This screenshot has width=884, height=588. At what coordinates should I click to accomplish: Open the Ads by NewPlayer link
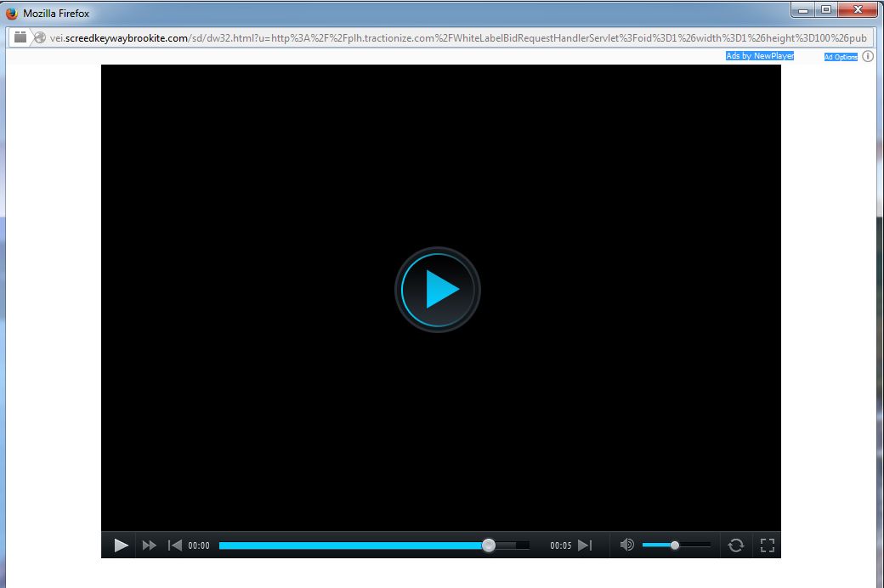tap(759, 55)
